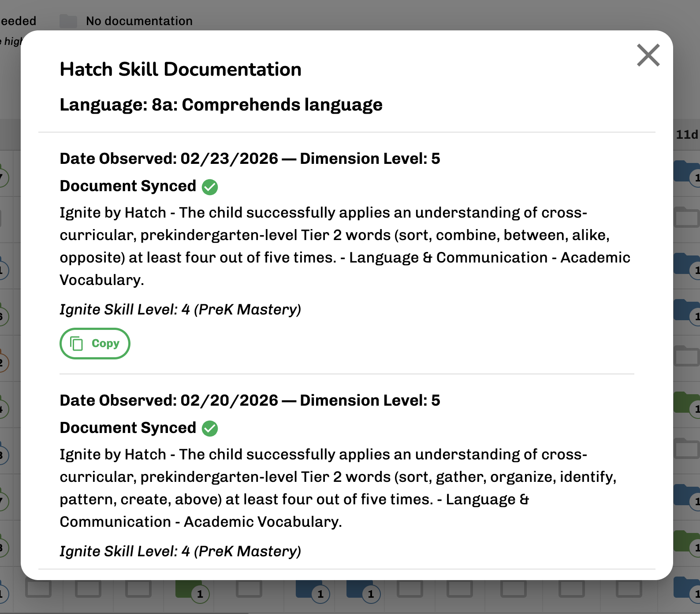
Task: Select "Language: 8a: Comprehends language" heading
Action: pos(221,105)
